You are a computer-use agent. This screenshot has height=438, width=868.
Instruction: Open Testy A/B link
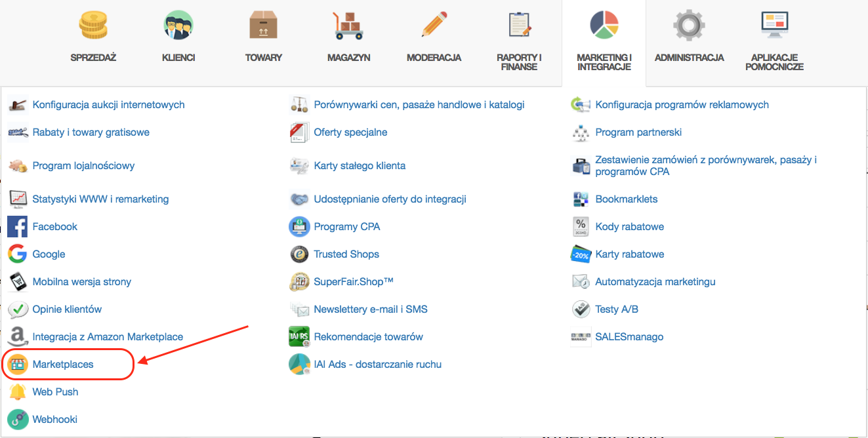616,309
